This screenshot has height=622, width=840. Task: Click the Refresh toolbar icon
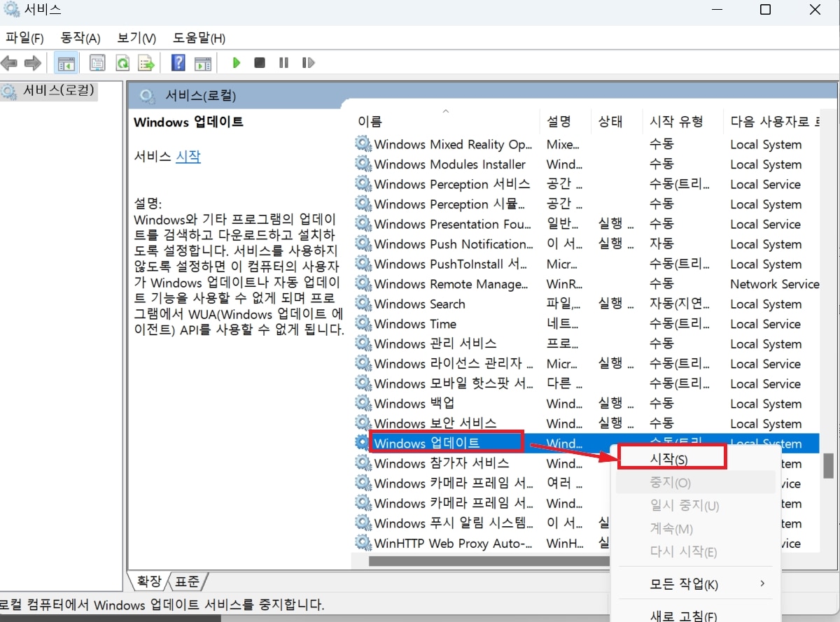pyautogui.click(x=122, y=63)
